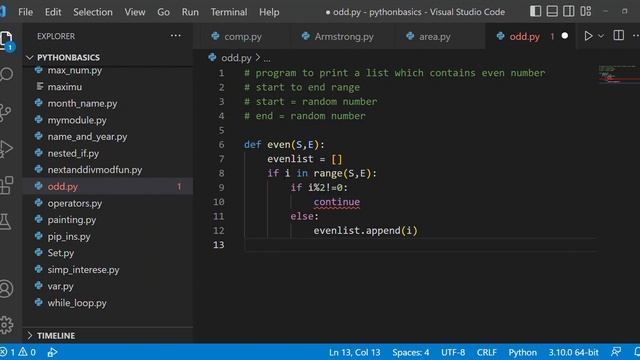Screen dimensions: 640x360
Task: Open run options dropdown next to play
Action: [x=601, y=36]
